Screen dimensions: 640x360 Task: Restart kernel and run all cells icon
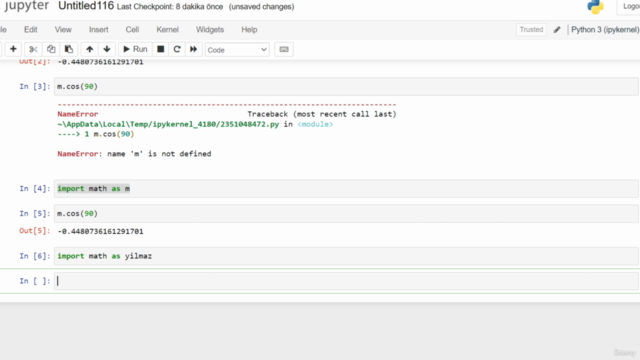(193, 49)
